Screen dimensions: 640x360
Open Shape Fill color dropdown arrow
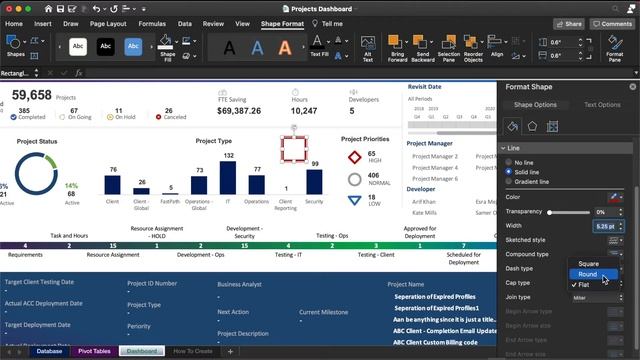coord(177,42)
